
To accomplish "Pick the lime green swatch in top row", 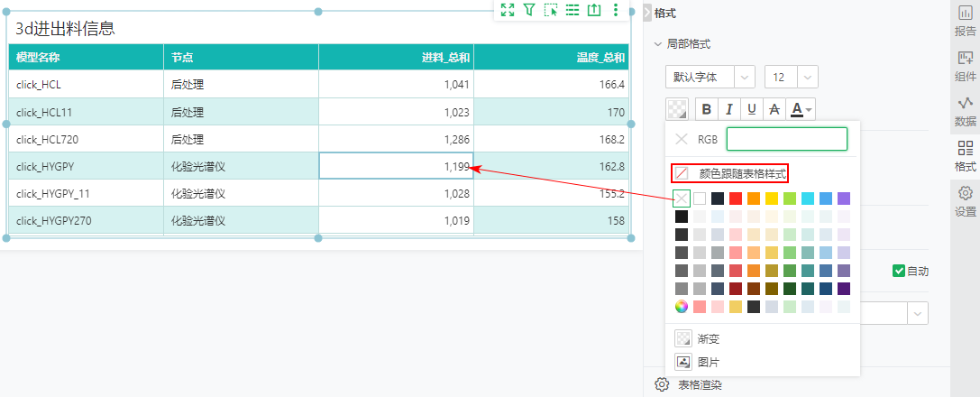I will pos(790,198).
